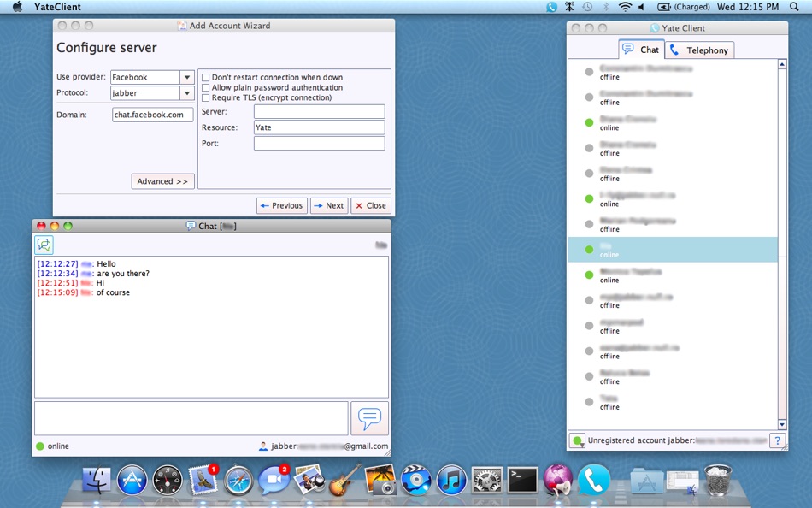Launch GarageBand guitar icon in Dock
Image resolution: width=812 pixels, height=508 pixels.
pyautogui.click(x=344, y=480)
